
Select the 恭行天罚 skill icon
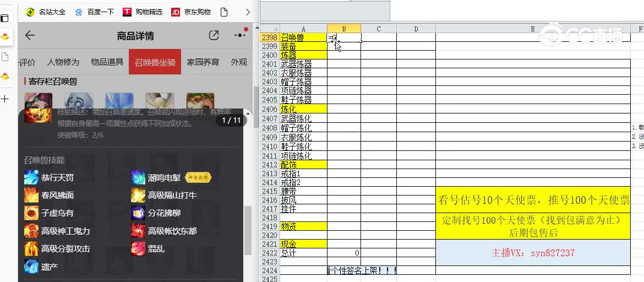[31, 177]
